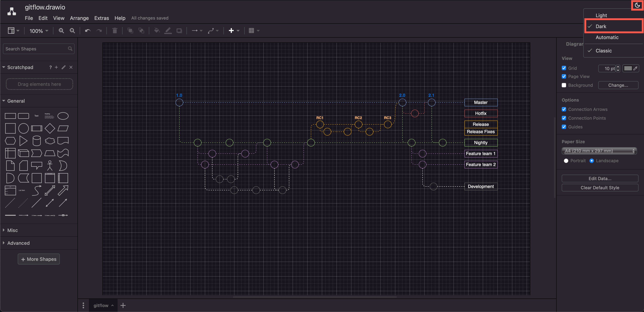Expand the Advanced shapes section
The width and height of the screenshot is (644, 312).
tap(18, 243)
